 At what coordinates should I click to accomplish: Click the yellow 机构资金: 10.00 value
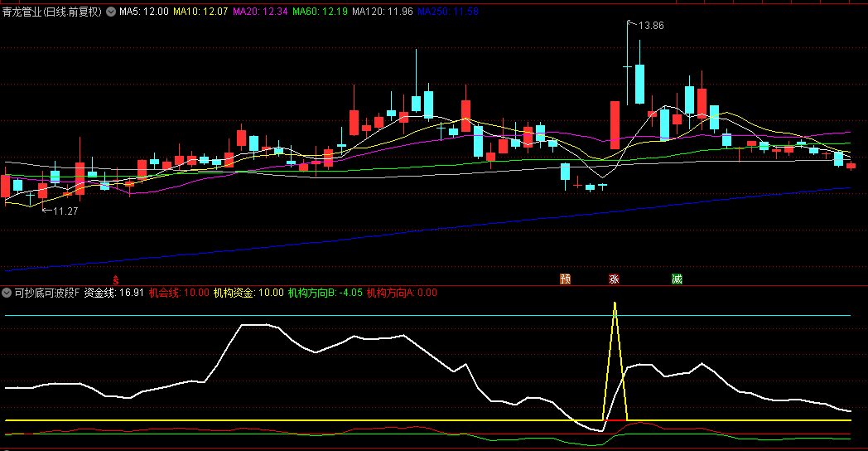pyautogui.click(x=248, y=293)
